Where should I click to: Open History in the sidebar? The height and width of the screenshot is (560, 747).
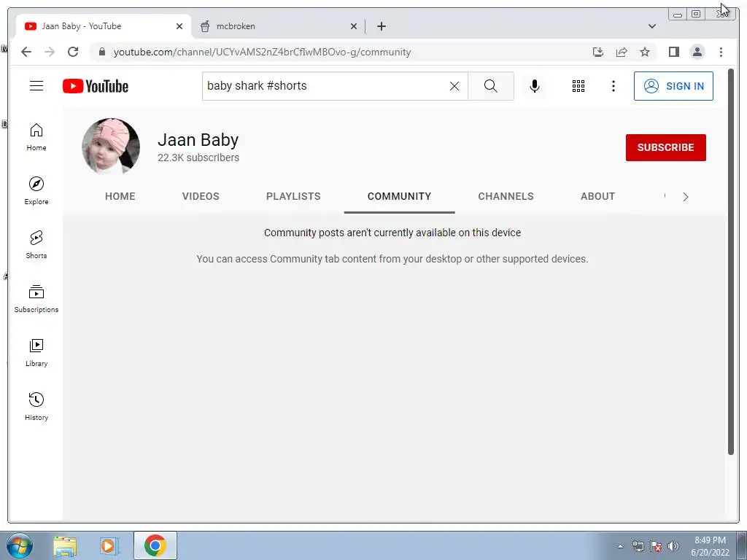point(36,406)
